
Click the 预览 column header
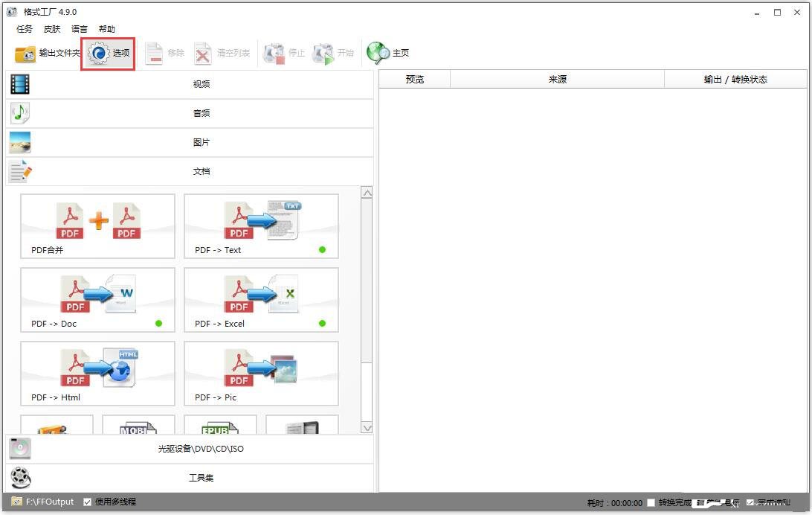tap(415, 80)
